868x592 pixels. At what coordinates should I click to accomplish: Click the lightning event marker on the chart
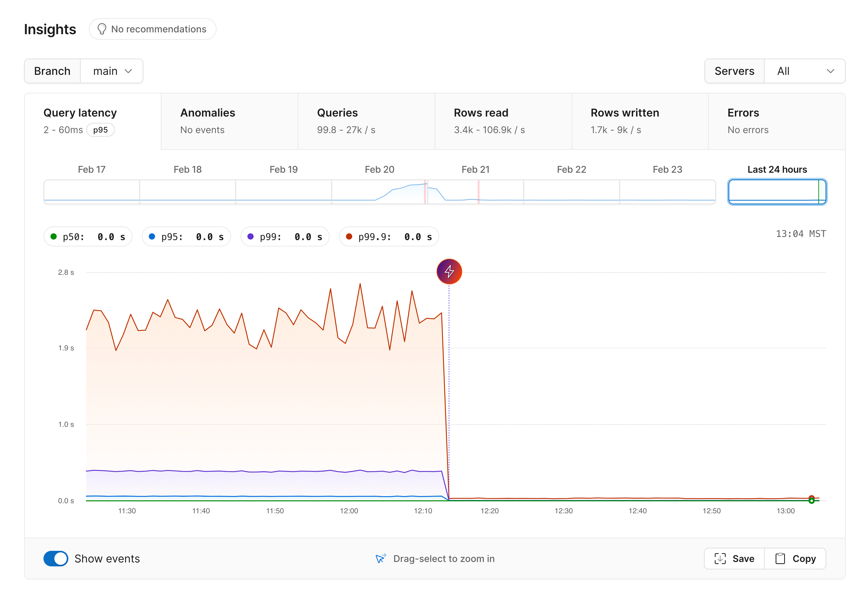(x=449, y=272)
